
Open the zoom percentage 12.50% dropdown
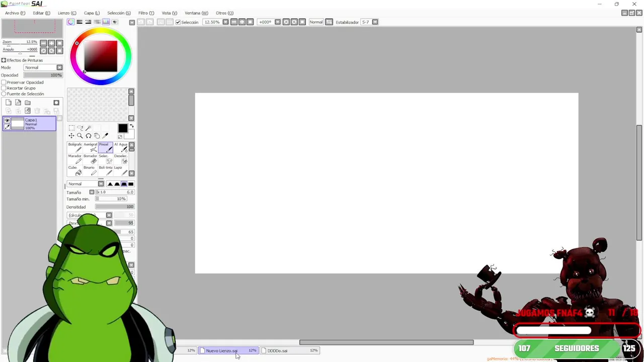click(x=225, y=22)
